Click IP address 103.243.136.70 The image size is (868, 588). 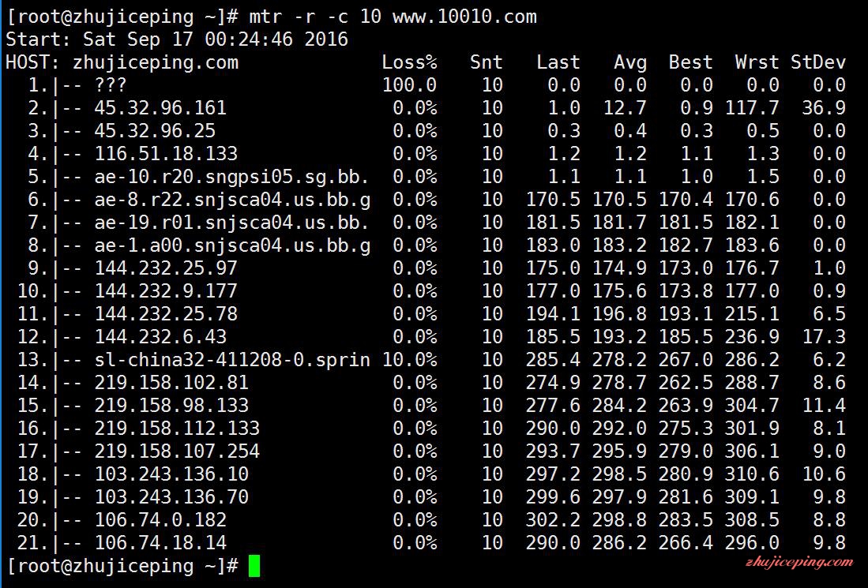(171, 497)
